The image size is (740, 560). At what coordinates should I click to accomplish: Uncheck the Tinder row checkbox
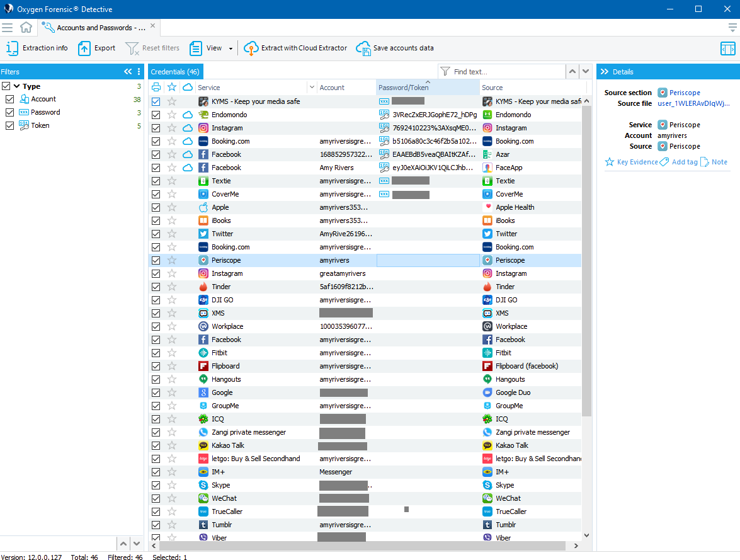click(156, 287)
